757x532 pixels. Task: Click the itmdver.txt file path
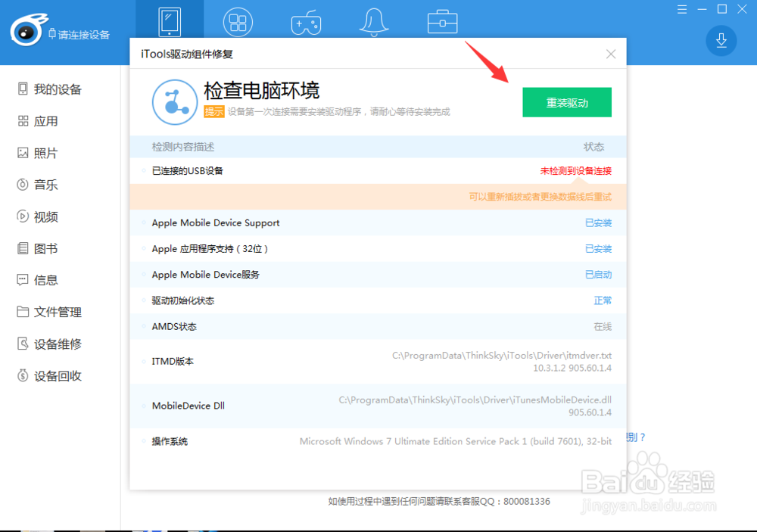(502, 356)
